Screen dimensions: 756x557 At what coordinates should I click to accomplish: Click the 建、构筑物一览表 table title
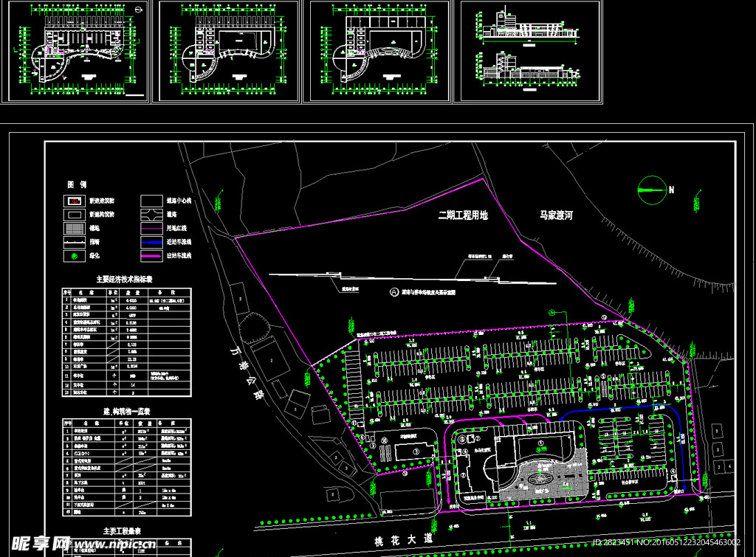click(126, 411)
